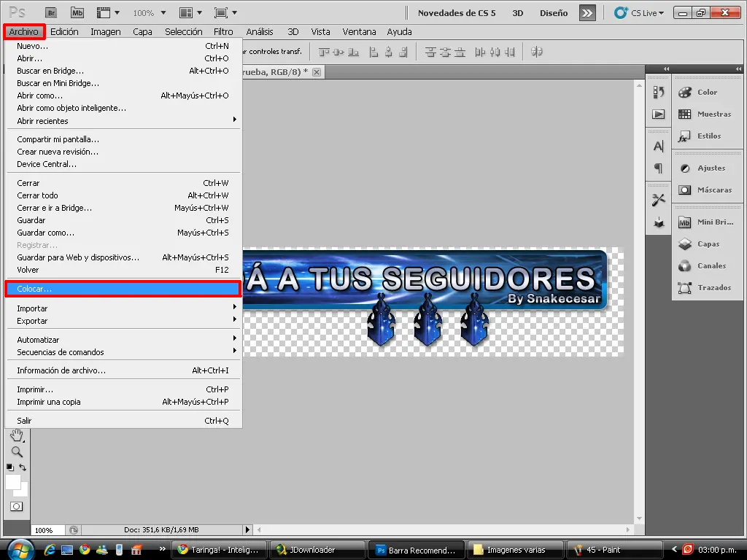Open Mini Bridge via Mb icon
This screenshot has height=560, width=747.
coord(77,13)
